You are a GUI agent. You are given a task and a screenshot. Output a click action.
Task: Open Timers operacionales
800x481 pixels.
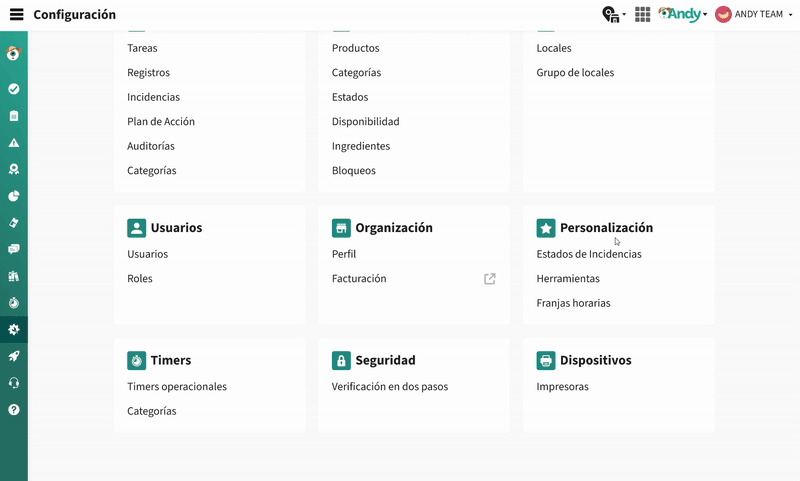tap(177, 387)
